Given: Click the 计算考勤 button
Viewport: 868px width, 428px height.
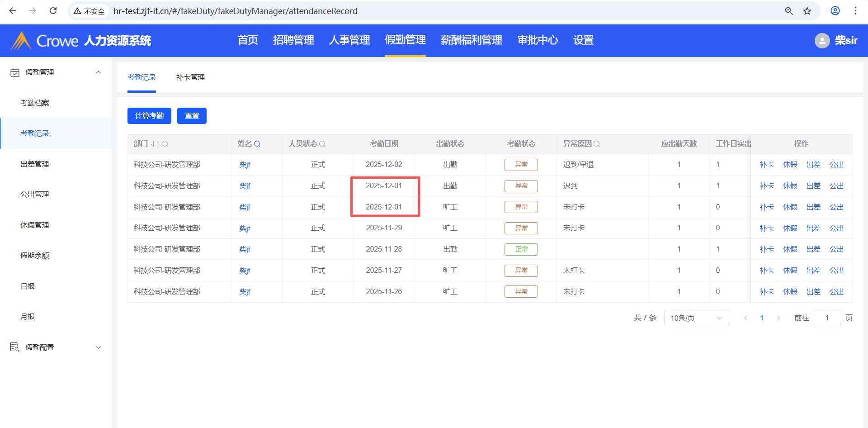Looking at the screenshot, I should pos(149,116).
